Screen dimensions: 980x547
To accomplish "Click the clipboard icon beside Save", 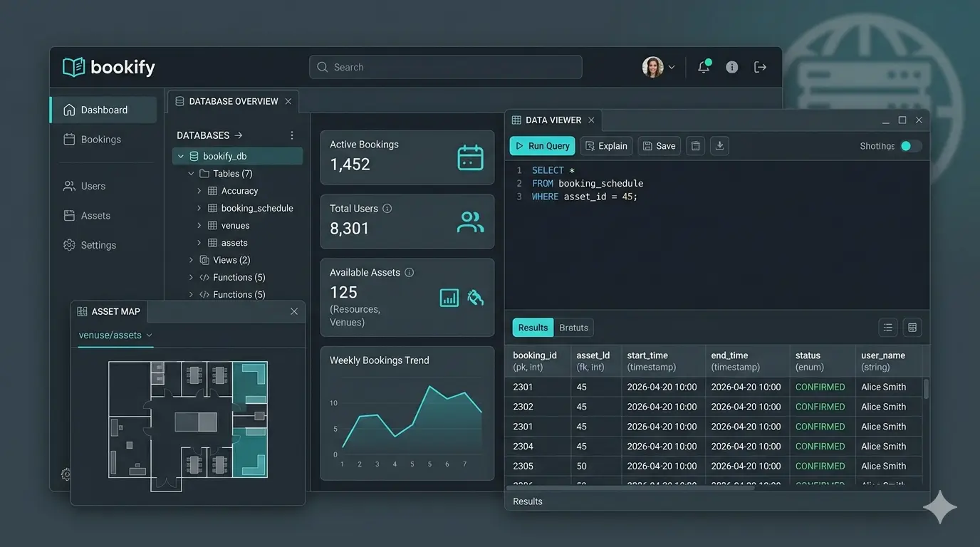I will point(696,145).
